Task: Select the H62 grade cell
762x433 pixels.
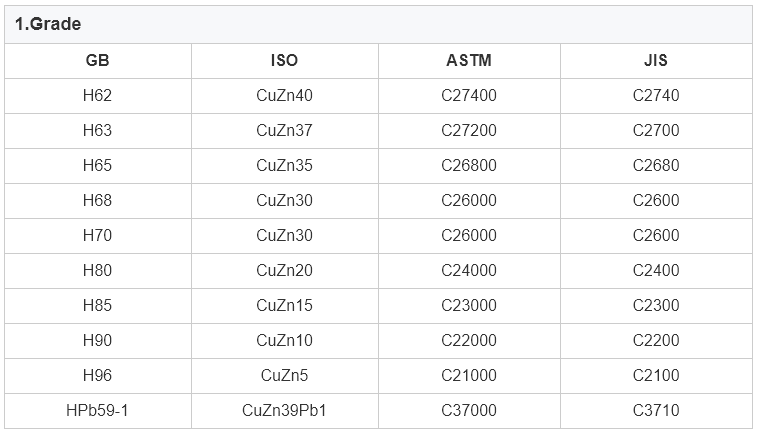Action: click(x=98, y=95)
